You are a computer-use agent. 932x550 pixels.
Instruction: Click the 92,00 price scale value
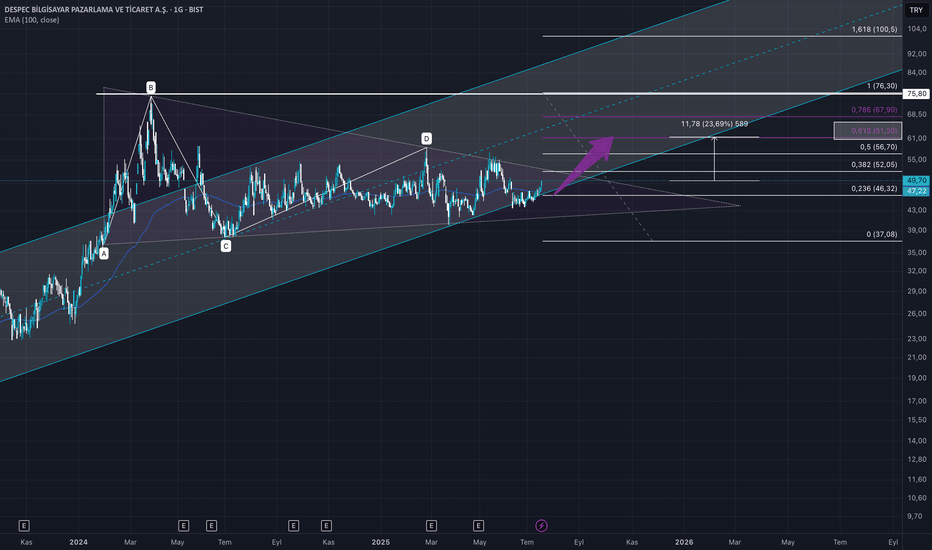click(x=917, y=54)
